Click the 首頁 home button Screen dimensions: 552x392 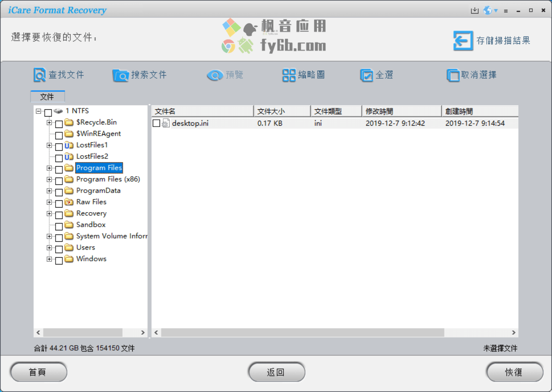coord(38,372)
